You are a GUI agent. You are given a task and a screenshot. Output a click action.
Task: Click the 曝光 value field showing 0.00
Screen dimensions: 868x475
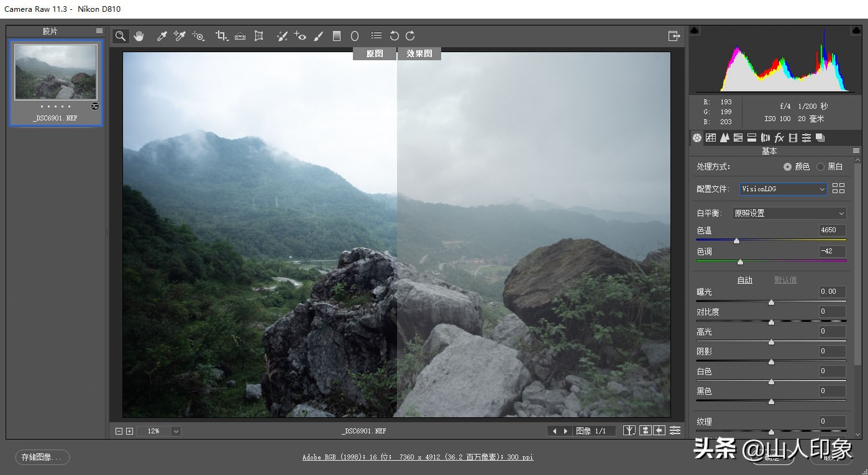pos(833,291)
